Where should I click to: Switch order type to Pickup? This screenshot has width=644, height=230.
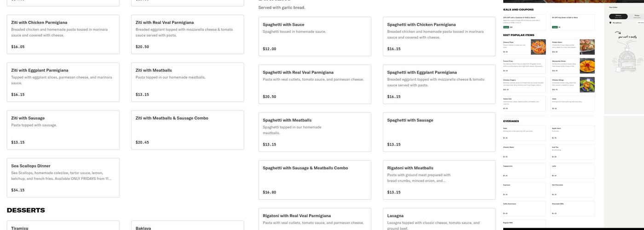(637, 17)
